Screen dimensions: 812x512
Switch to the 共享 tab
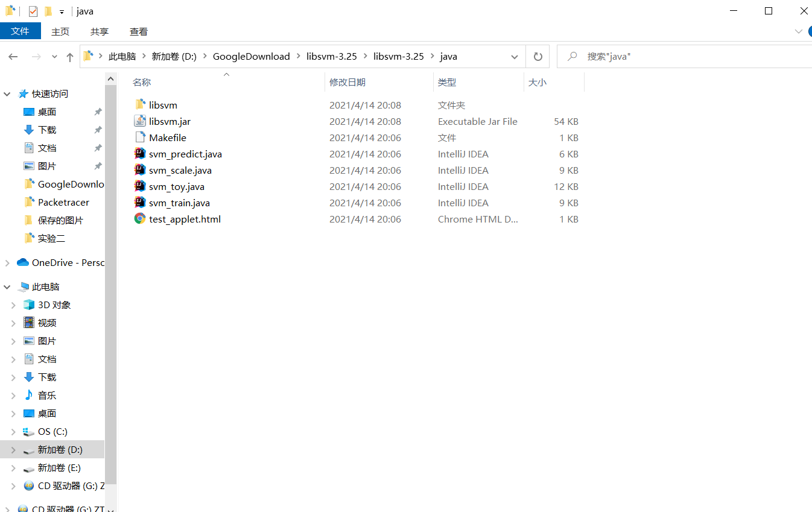tap(100, 31)
